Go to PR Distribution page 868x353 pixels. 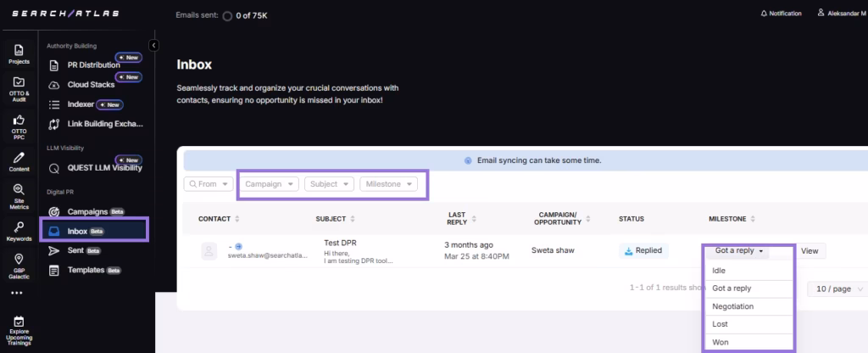click(93, 65)
